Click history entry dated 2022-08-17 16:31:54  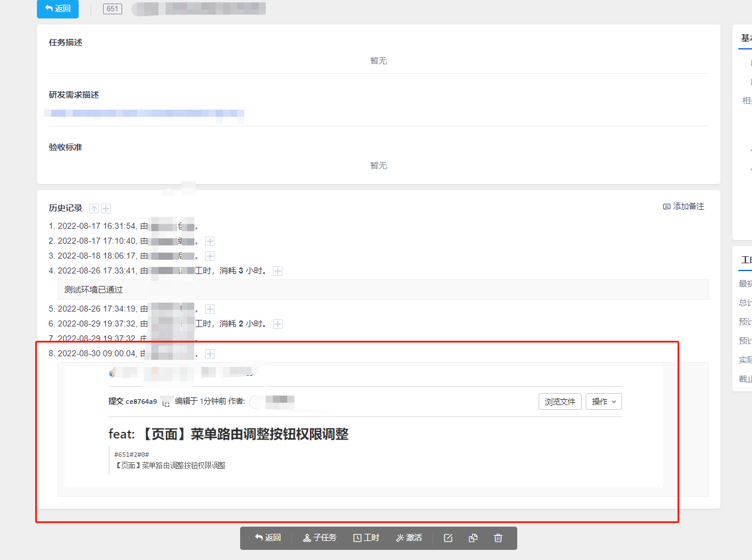[123, 226]
